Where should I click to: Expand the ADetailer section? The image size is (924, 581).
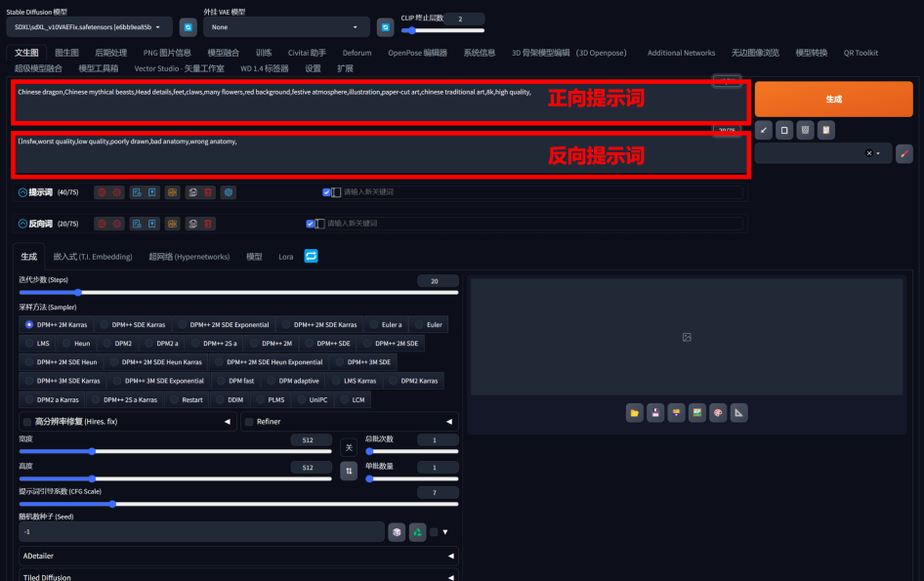238,556
